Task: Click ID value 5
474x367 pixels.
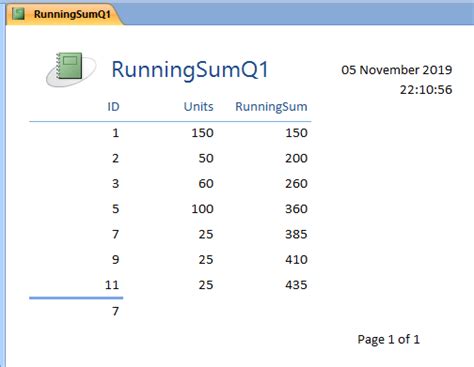Action: 116,209
